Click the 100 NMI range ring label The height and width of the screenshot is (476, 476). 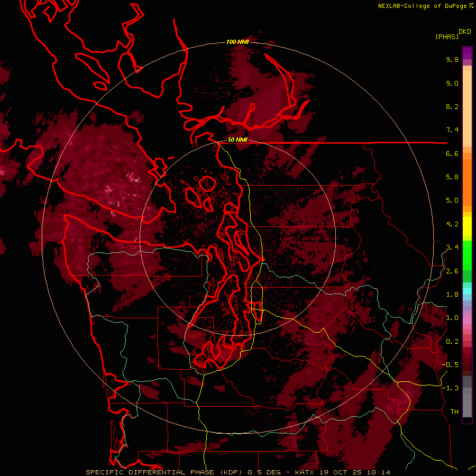237,42
